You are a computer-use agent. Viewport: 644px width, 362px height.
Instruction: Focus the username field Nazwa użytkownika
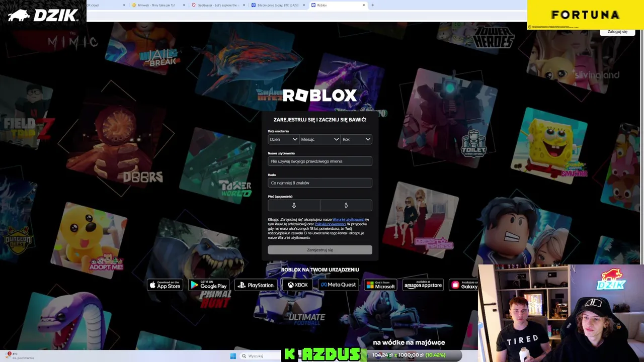point(320,161)
